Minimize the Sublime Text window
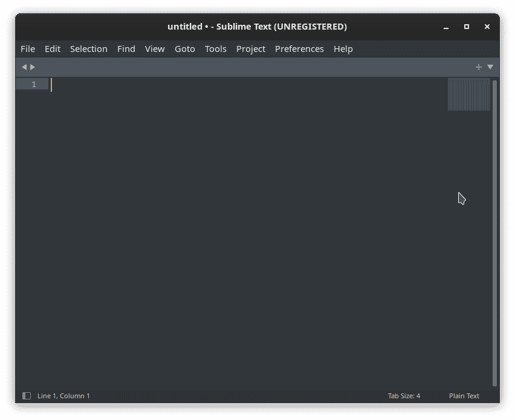 point(445,27)
